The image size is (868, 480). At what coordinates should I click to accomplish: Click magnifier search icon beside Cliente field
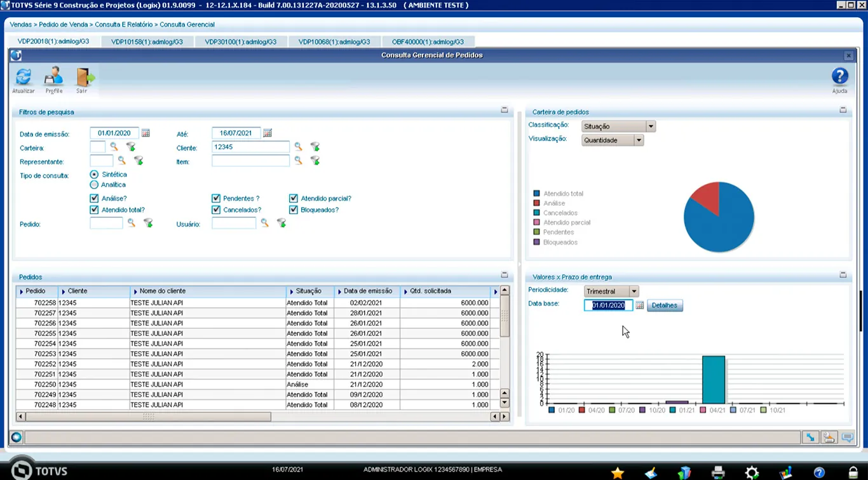tap(298, 147)
